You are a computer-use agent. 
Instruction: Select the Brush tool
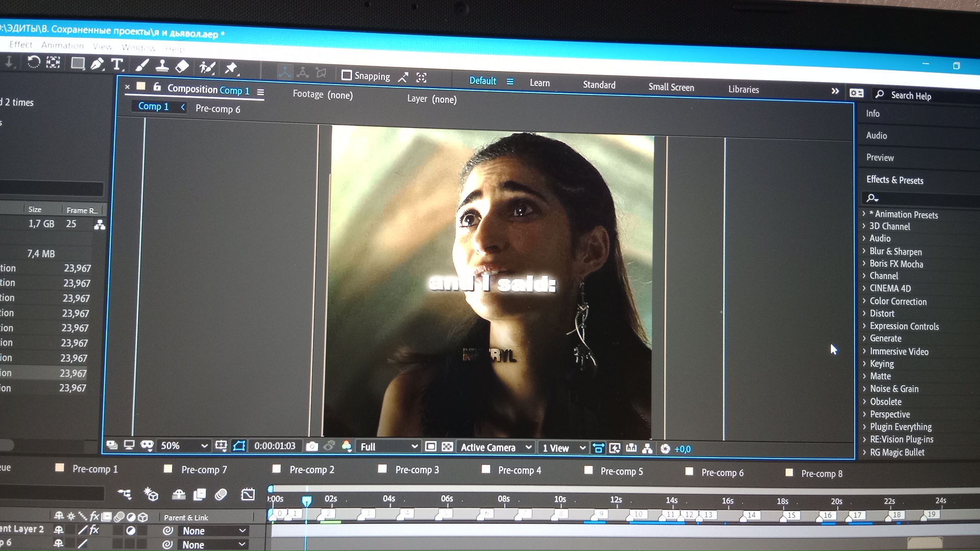pyautogui.click(x=142, y=65)
